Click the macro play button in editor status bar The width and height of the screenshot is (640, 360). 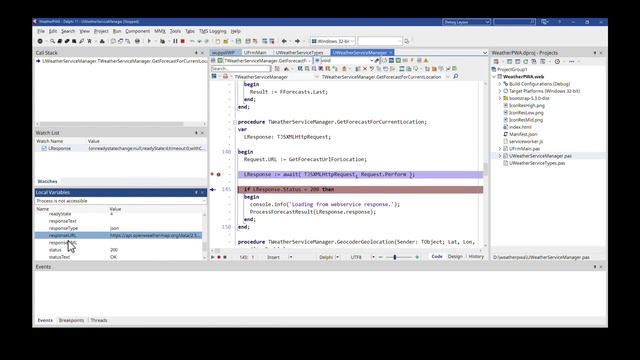point(213,257)
